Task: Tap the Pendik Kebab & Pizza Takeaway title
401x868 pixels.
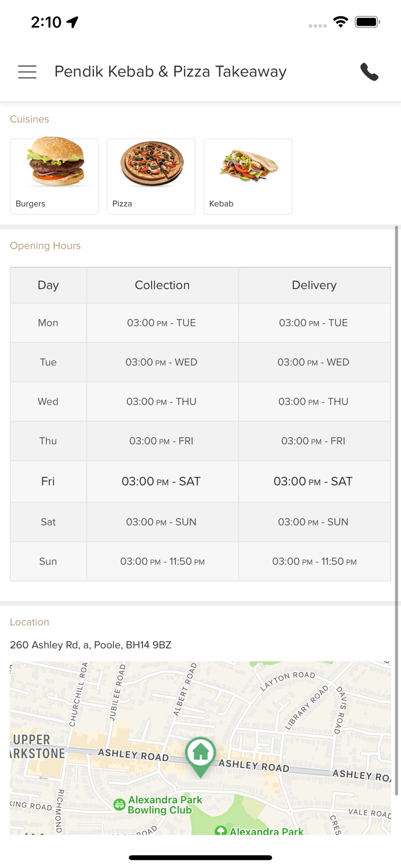Action: [170, 72]
